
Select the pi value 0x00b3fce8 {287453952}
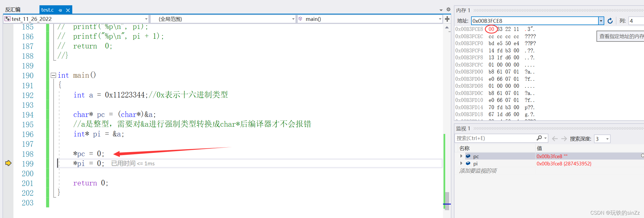tap(564, 163)
